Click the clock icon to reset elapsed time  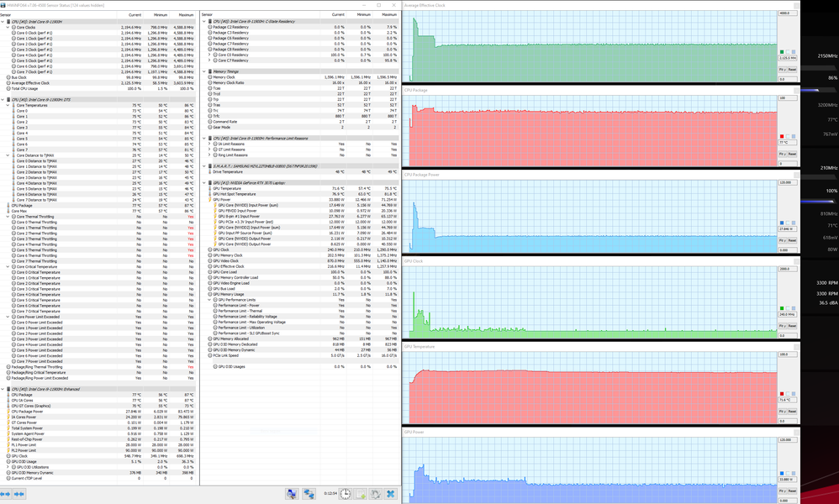346,494
